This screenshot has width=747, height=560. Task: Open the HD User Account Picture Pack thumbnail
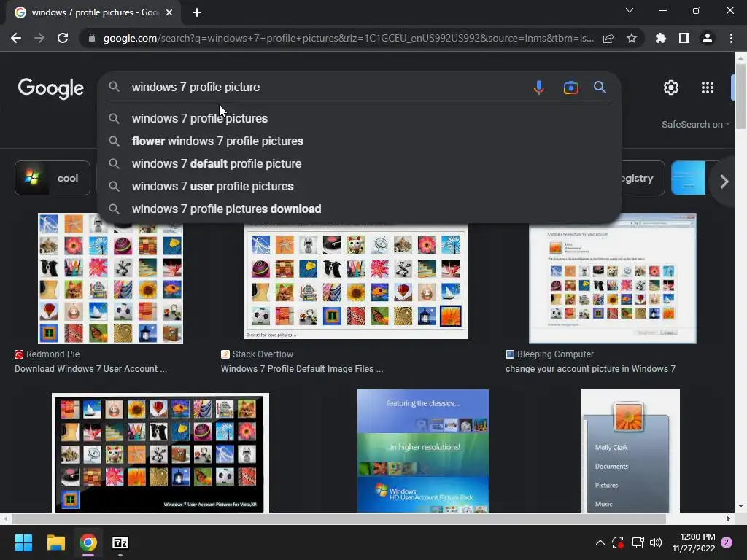[x=423, y=451]
